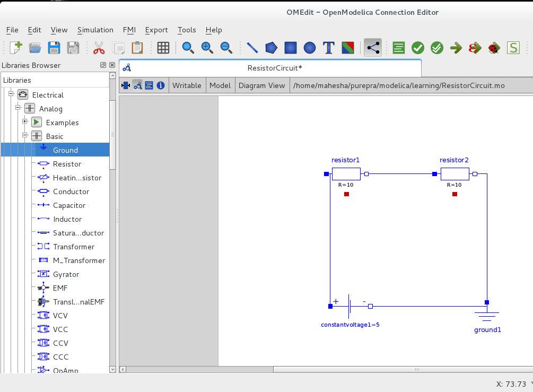The height and width of the screenshot is (392, 533).
Task: Open the Simulation menu
Action: pos(95,30)
